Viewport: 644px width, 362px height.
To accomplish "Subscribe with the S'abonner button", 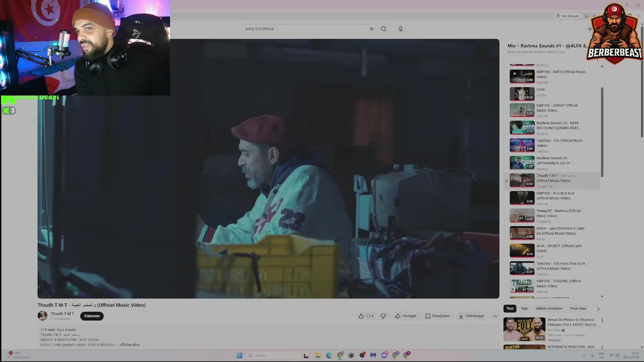I will [x=92, y=316].
